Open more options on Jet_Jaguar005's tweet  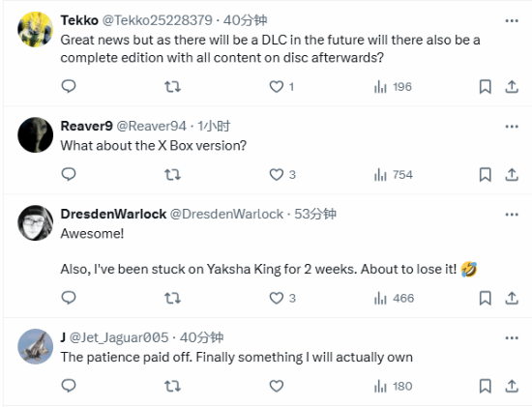(512, 337)
